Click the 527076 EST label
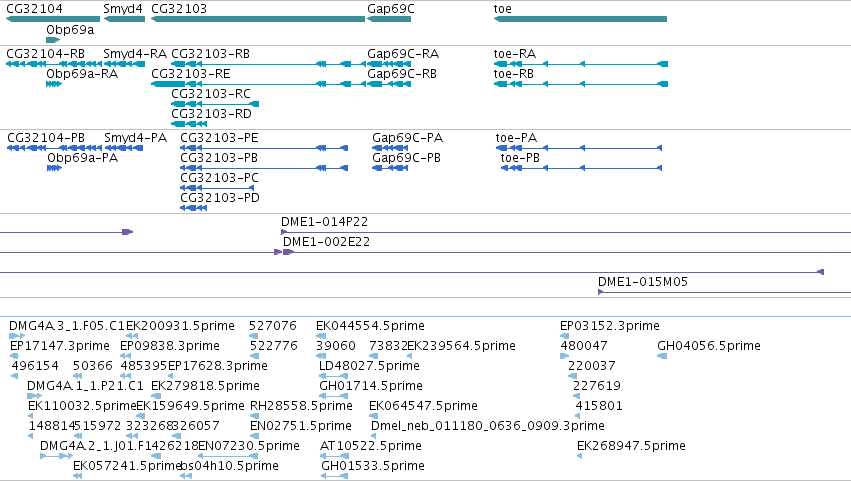This screenshot has width=851, height=481. (x=272, y=326)
